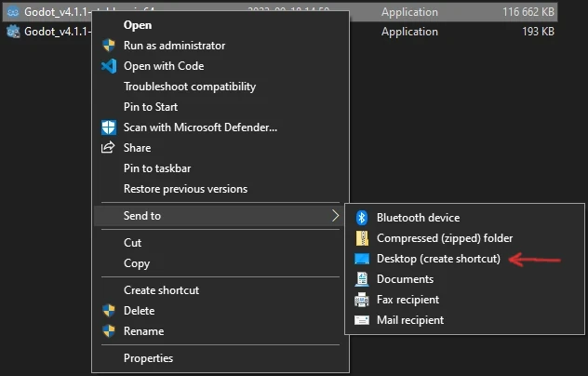Choose Troubleshoot compatibility

tap(189, 87)
